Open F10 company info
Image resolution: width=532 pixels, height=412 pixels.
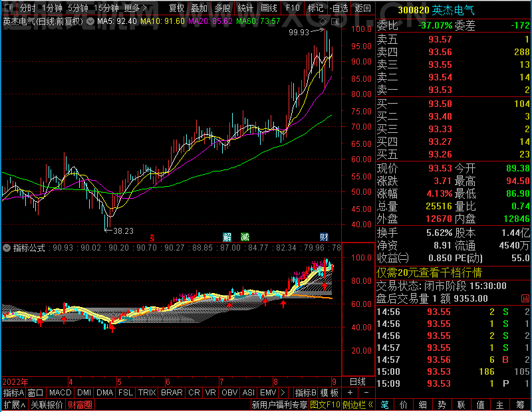click(x=293, y=8)
